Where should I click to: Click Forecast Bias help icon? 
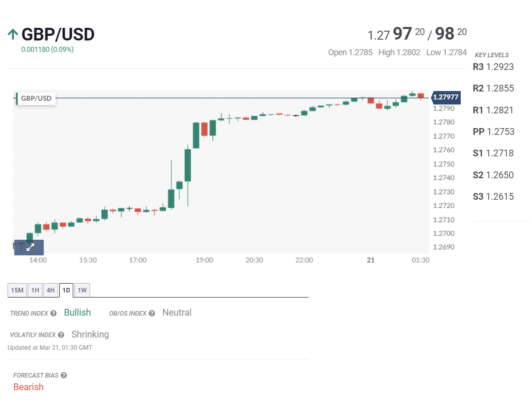point(64,375)
